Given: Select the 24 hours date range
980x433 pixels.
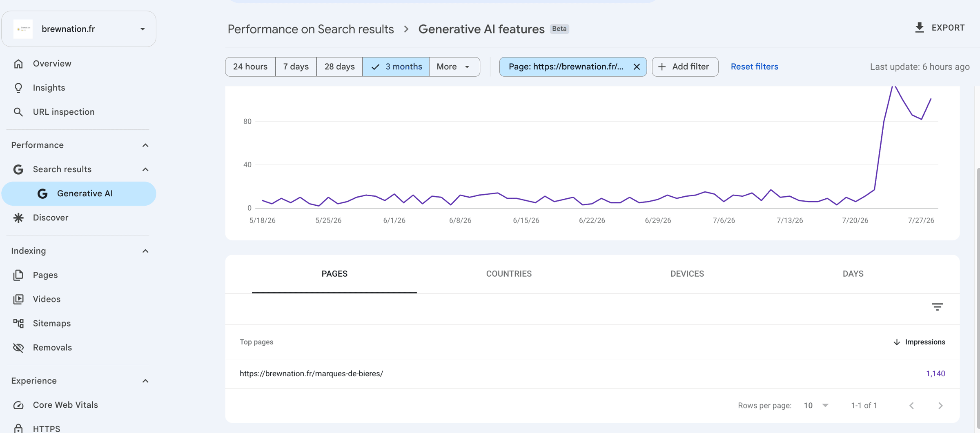Looking at the screenshot, I should [x=250, y=67].
